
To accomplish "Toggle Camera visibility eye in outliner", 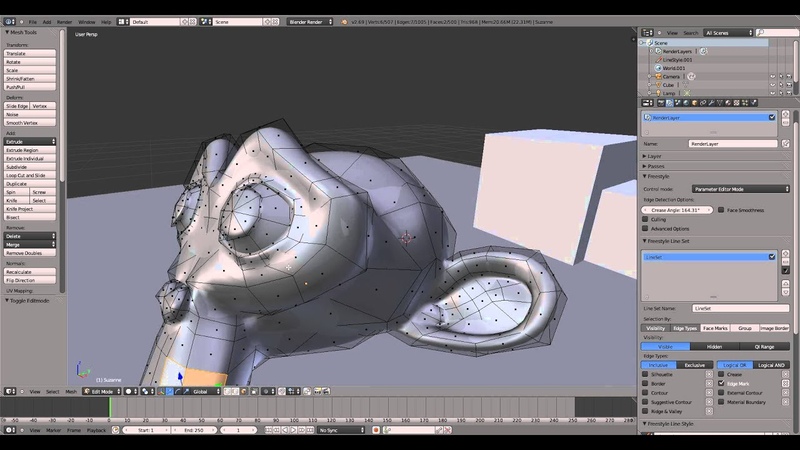I will click(x=772, y=77).
